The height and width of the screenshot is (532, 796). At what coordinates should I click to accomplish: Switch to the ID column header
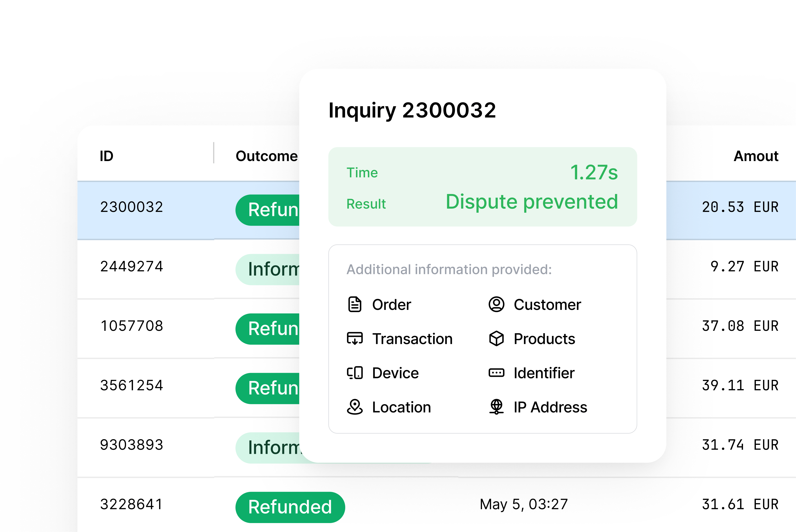106,156
